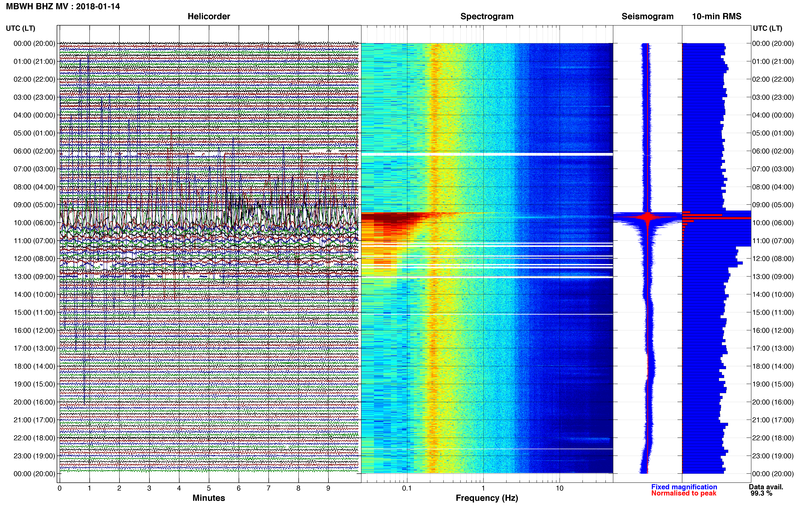Click the left '03:00 (23:00)' time label
Image resolution: width=812 pixels, height=508 pixels.
(x=34, y=97)
